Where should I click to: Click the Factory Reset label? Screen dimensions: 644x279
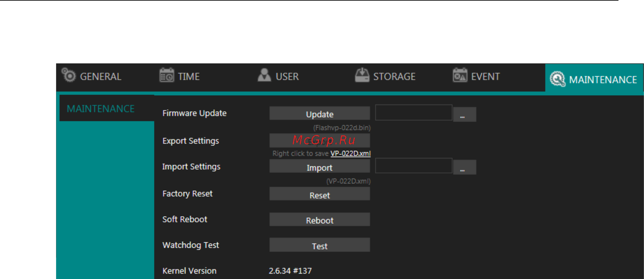tap(188, 194)
